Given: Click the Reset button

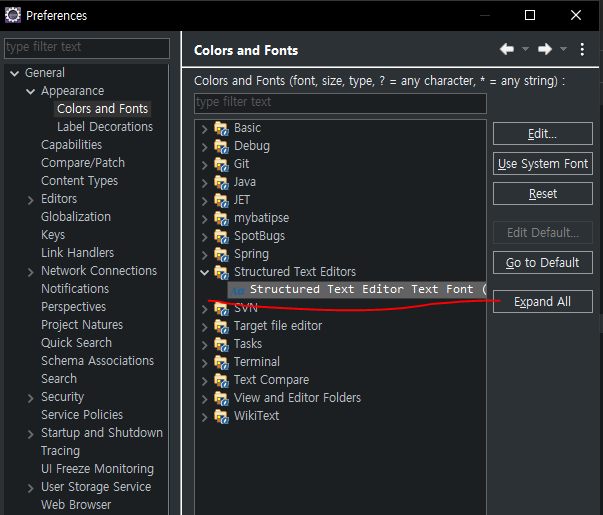Looking at the screenshot, I should tap(543, 193).
